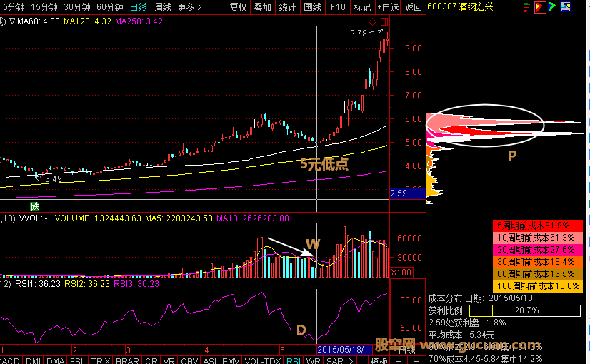590x364 pixels.
Task: Select the BRAR indicator tab
Action: [x=128, y=360]
